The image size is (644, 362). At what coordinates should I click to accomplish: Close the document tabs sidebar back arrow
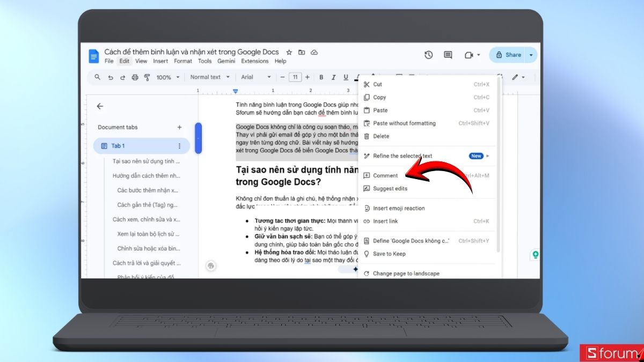point(100,106)
